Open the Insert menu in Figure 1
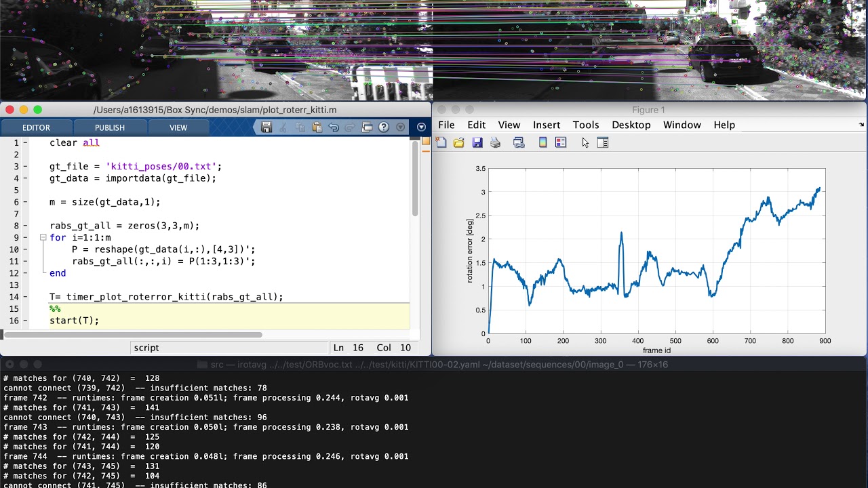 click(x=547, y=125)
